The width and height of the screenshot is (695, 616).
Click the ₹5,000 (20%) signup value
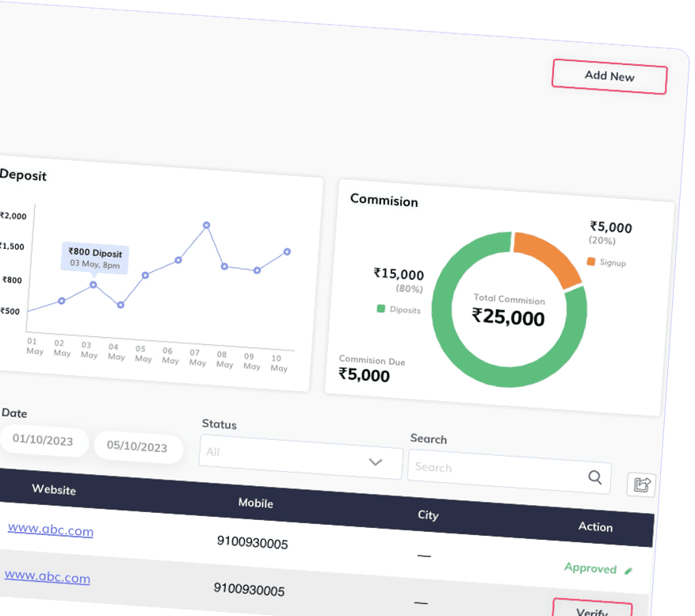tap(610, 233)
